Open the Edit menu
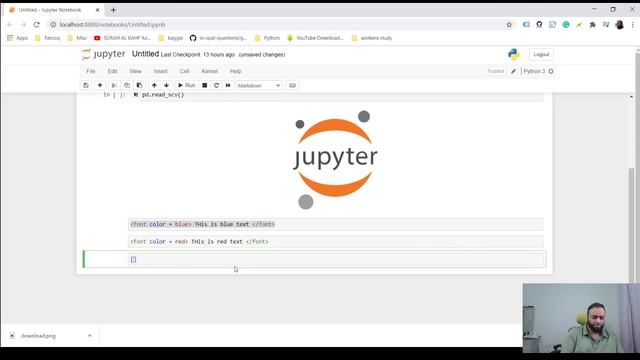Screen dimensions: 640x360 click(112, 71)
